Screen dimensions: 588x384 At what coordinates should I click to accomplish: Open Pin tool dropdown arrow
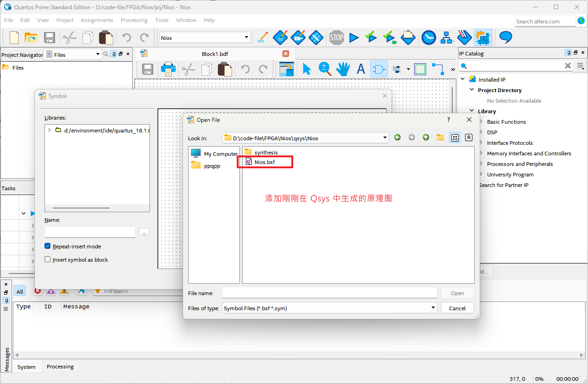(x=408, y=70)
